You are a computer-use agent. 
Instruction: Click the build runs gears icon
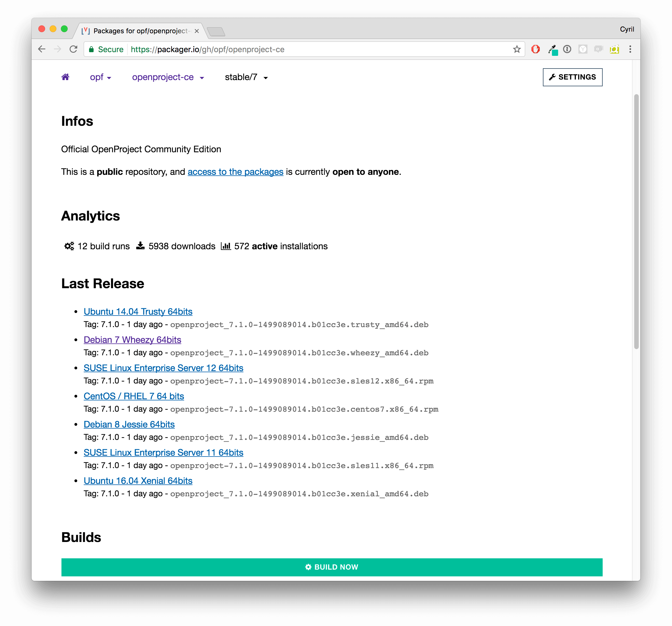pyautogui.click(x=69, y=246)
